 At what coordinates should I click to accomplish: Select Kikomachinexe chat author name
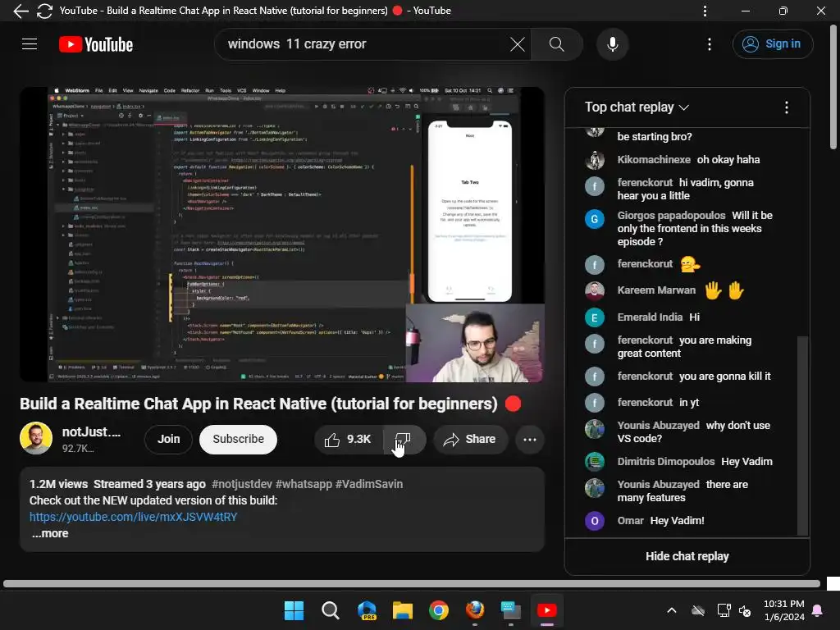[654, 160]
